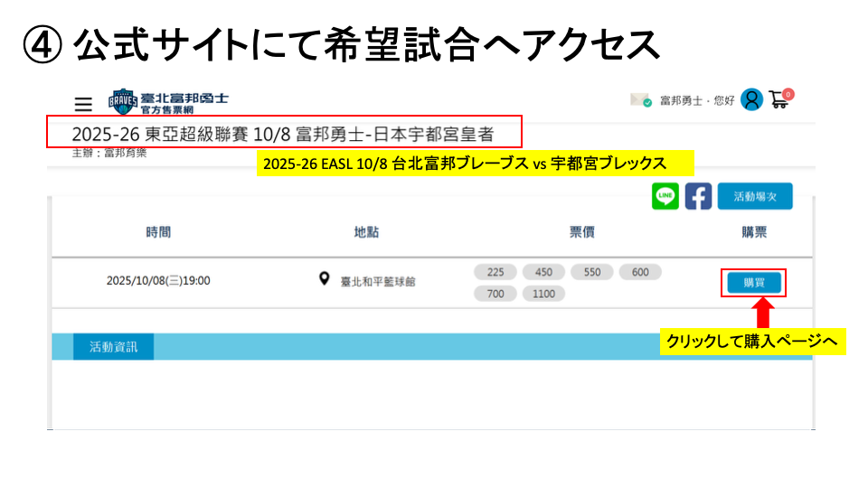
Task: Click the event title 東亞超級聯賽 10/8
Action: click(282, 134)
